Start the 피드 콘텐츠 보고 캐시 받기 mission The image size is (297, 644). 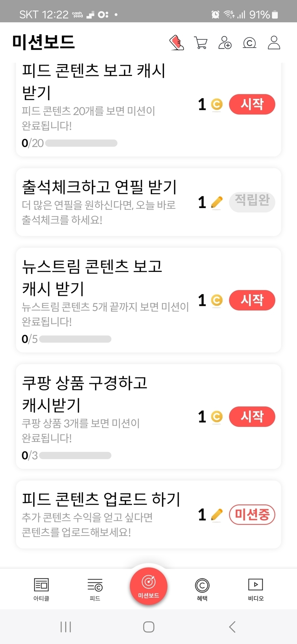pos(252,104)
